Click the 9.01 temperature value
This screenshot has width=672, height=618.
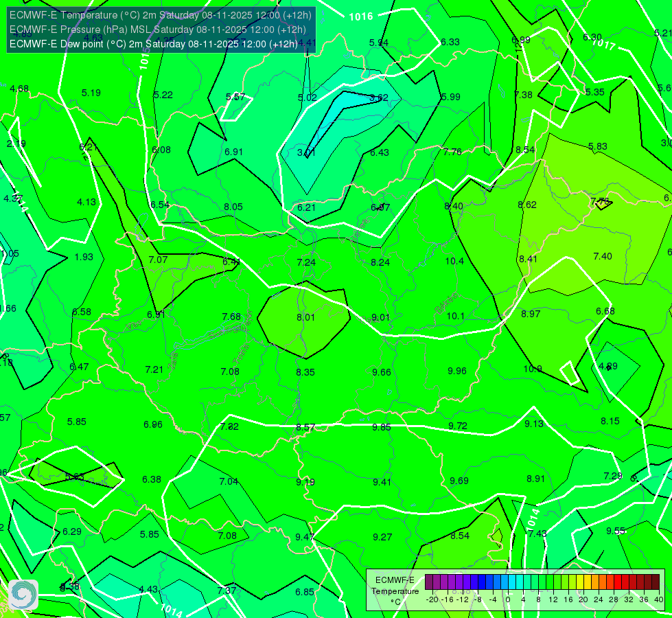pos(380,317)
